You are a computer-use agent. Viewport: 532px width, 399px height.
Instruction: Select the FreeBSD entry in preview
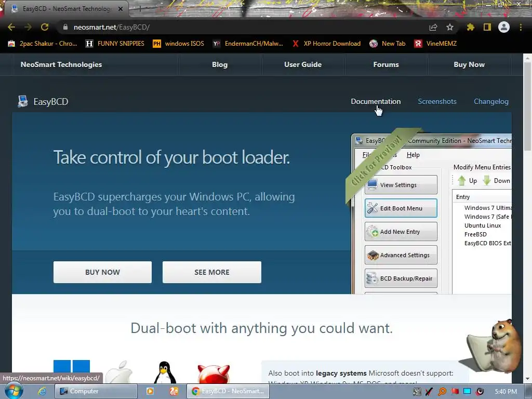475,234
